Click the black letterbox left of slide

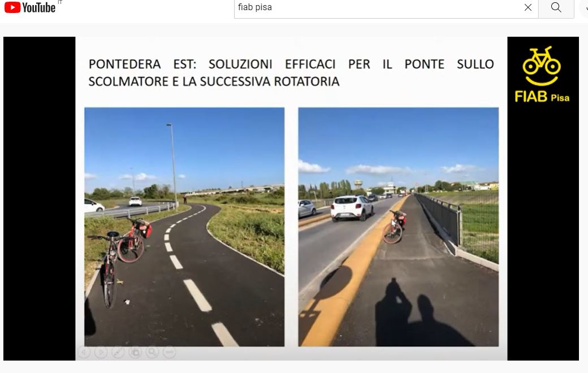(x=40, y=198)
